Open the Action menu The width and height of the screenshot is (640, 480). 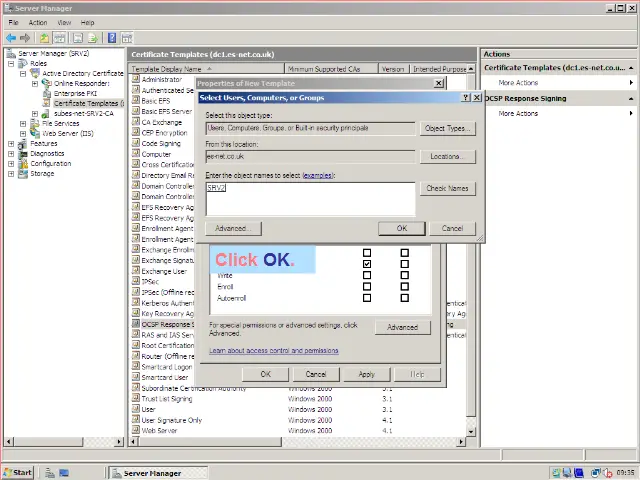38,22
